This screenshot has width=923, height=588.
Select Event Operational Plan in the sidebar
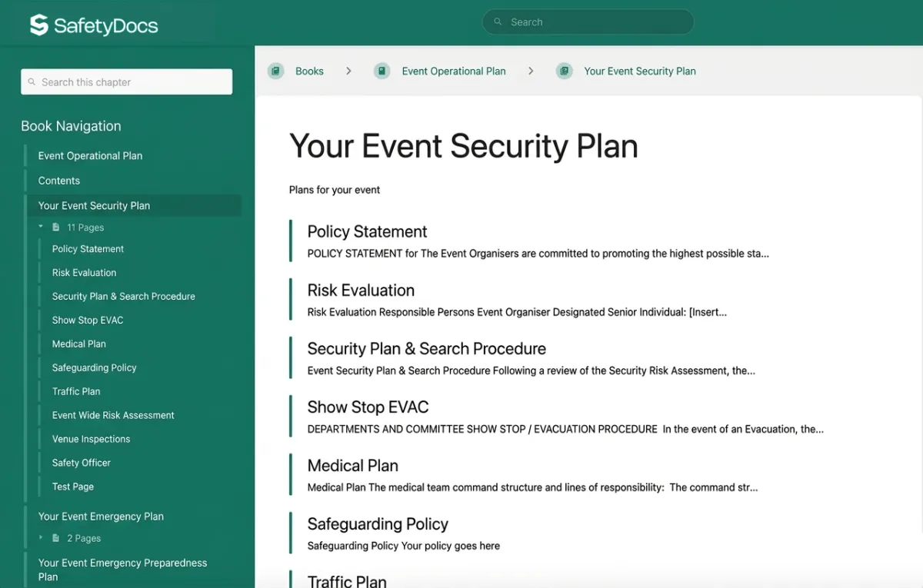point(90,155)
